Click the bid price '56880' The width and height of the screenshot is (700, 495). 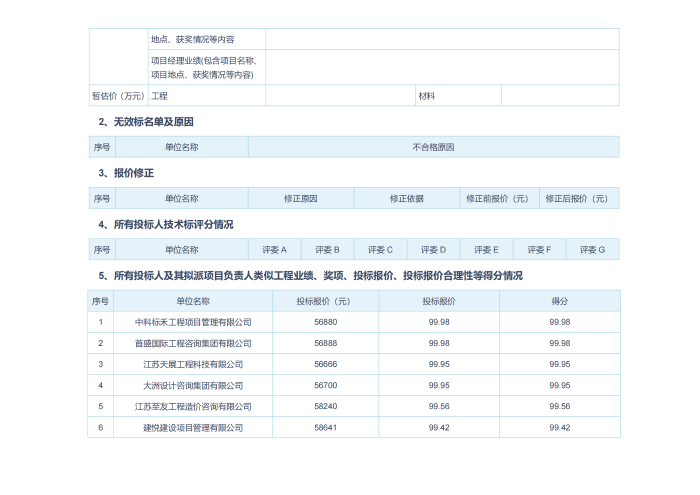[x=325, y=322]
